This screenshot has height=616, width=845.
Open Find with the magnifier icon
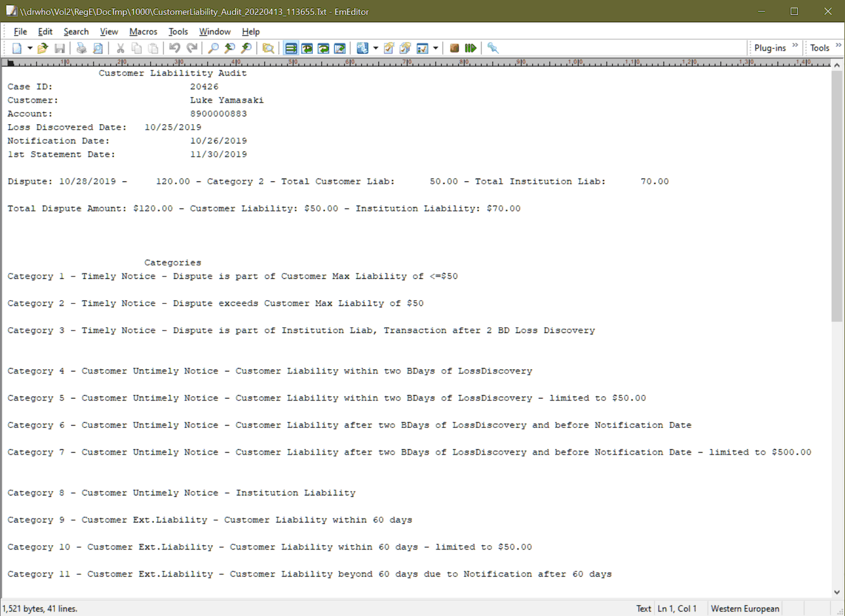point(213,48)
